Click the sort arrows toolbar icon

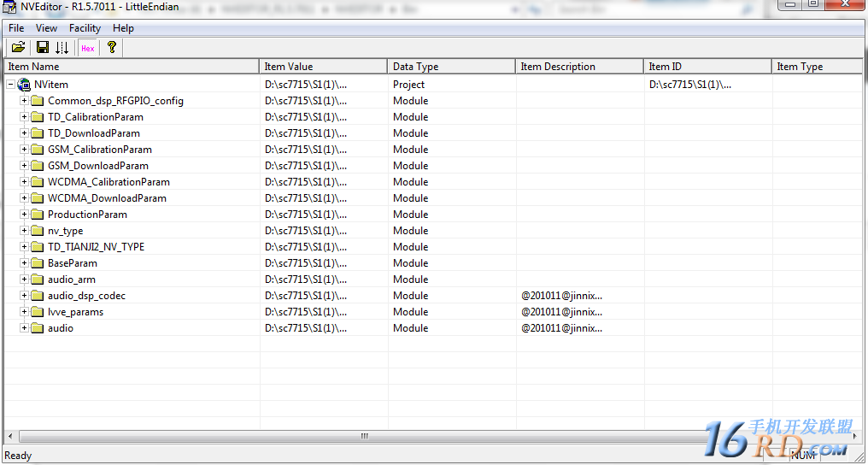[x=62, y=48]
